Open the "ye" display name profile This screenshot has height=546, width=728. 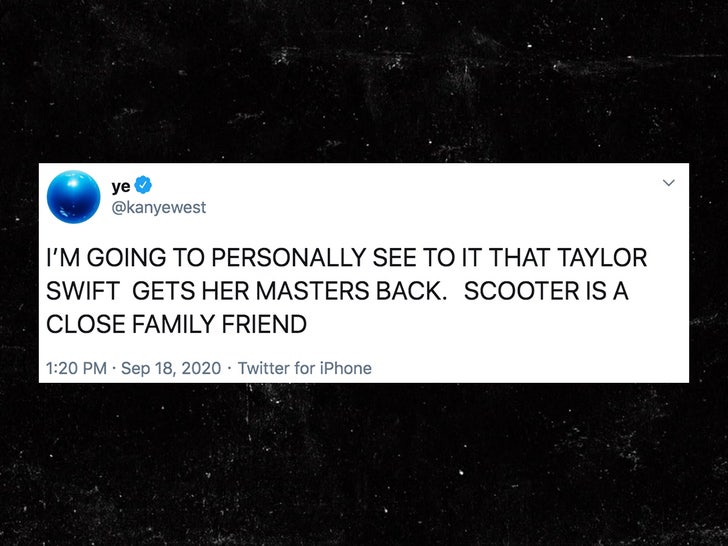pyautogui.click(x=121, y=186)
